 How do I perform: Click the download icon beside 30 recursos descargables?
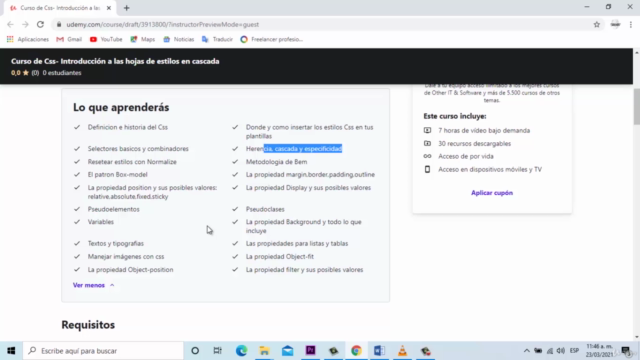point(427,143)
